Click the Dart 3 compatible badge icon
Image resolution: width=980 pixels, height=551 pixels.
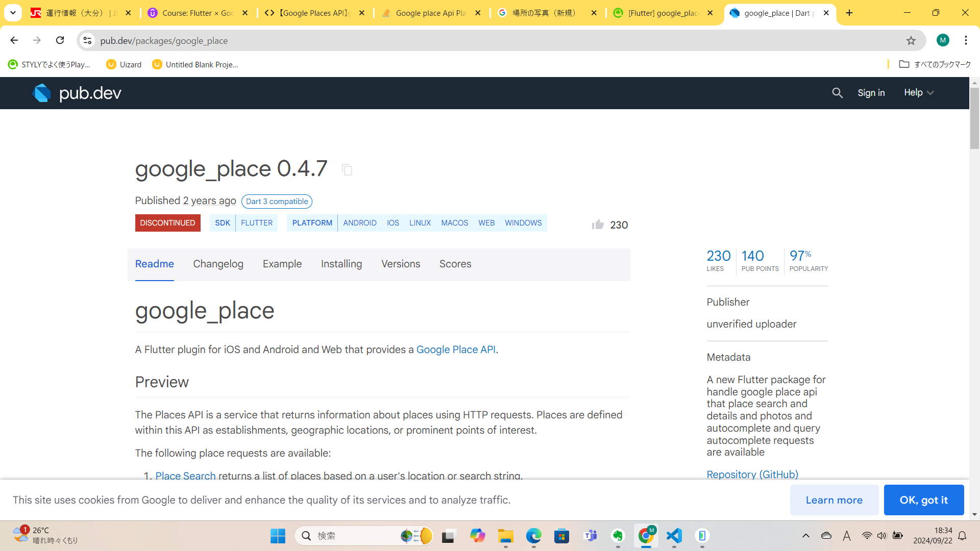pos(277,201)
